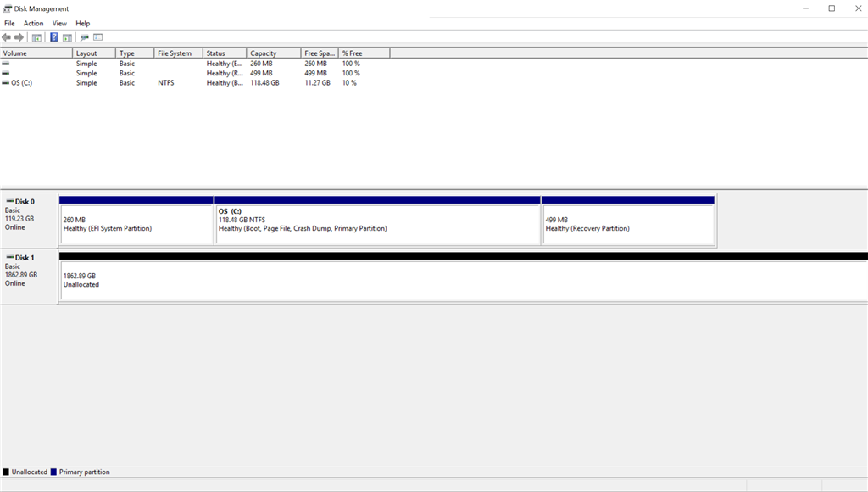Click the 10 % free cell
The image size is (868, 492).
pyautogui.click(x=349, y=82)
